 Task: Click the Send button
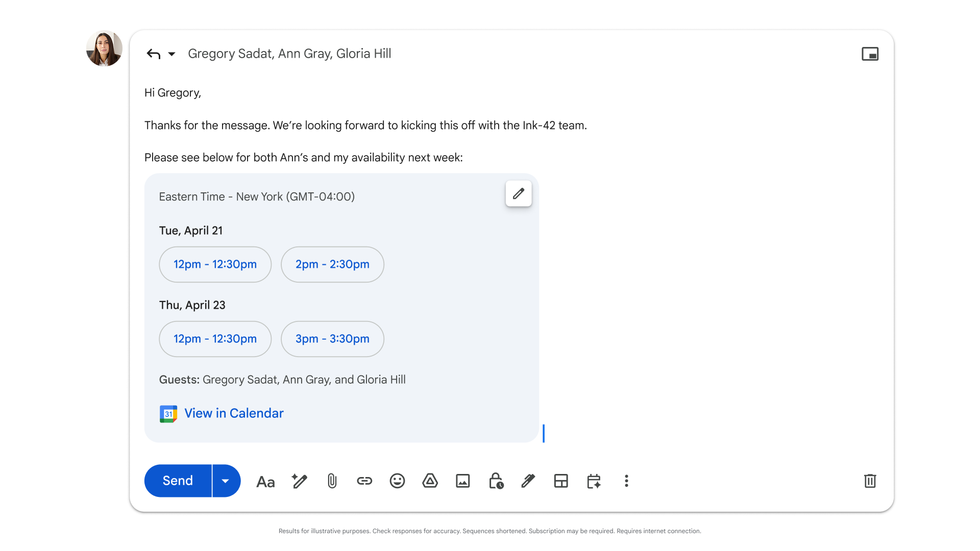coord(177,481)
